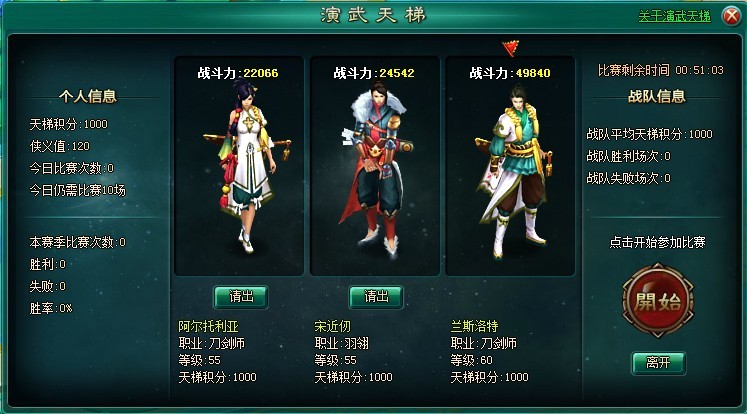Screen dimensions: 747x414
Task: Kick out player 阿尔托利亚 with 请出 button
Action: 241,297
